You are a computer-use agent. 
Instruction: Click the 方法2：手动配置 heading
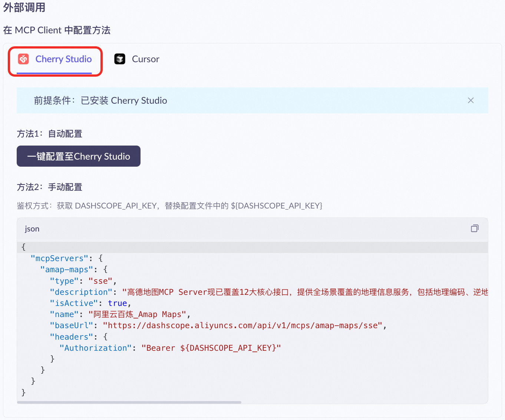pos(49,187)
